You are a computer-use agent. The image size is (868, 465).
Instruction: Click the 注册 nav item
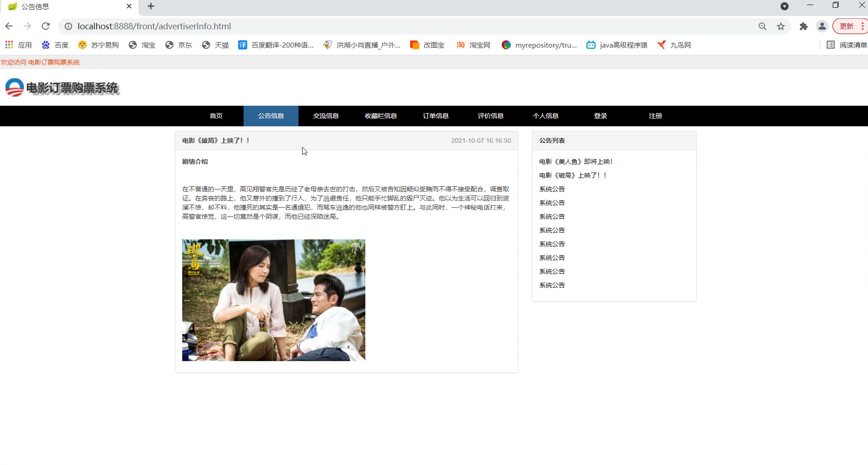[656, 116]
